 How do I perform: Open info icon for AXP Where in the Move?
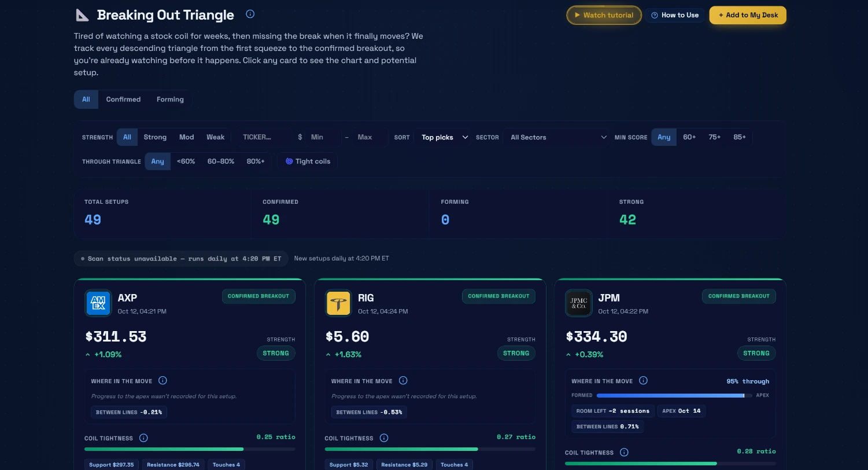pyautogui.click(x=162, y=381)
